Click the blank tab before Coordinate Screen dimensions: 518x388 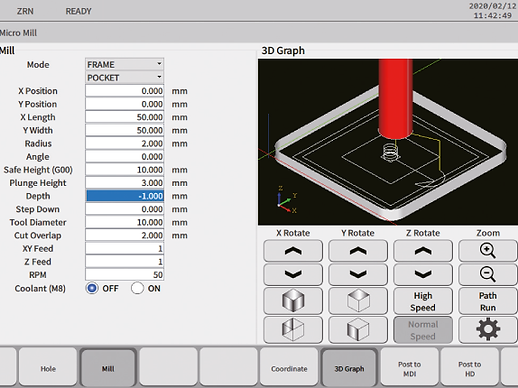point(229,368)
